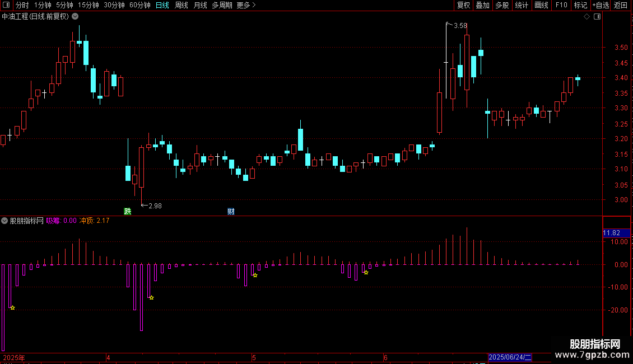Click the 10.00 indicator axis label
This screenshot has width=633, height=364.
point(619,242)
